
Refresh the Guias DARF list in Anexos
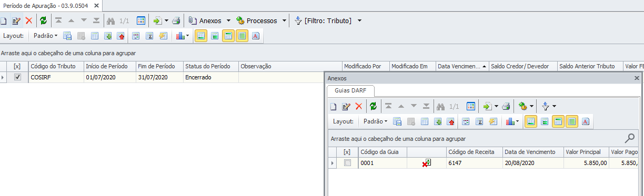coord(373,106)
